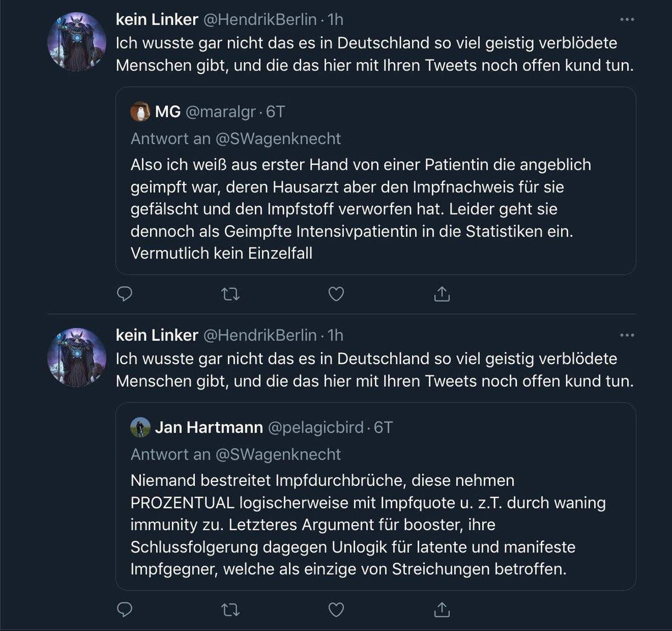Like the first kein Linker tweet
672x631 pixels.
point(336,294)
